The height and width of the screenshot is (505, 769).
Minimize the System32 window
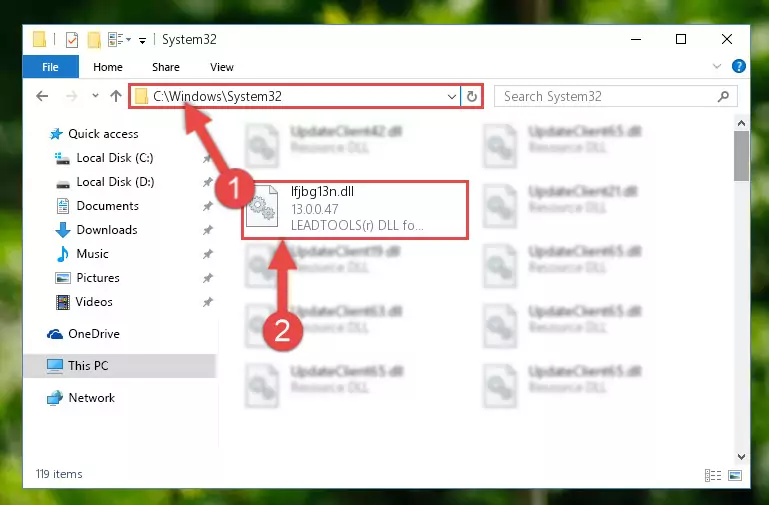(x=636, y=39)
